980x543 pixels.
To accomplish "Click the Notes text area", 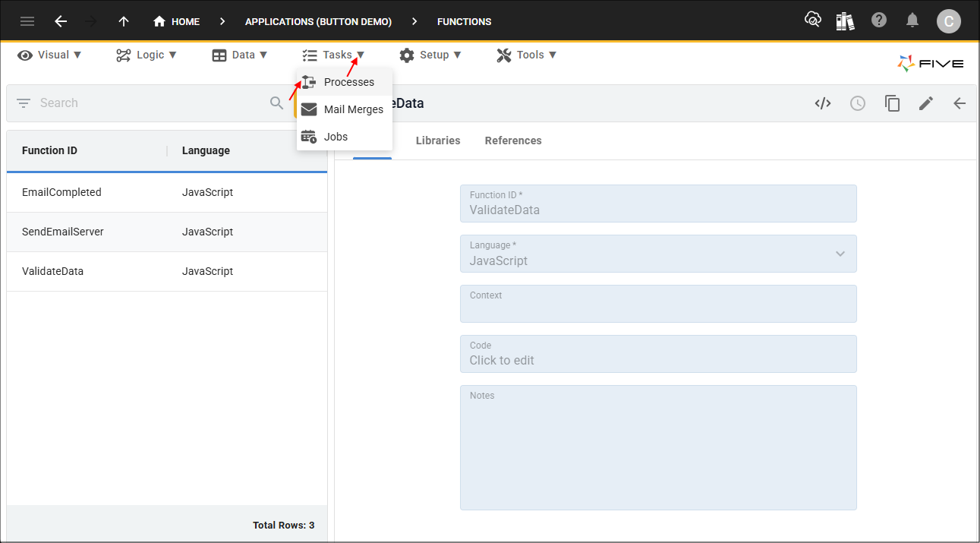I will (x=658, y=447).
